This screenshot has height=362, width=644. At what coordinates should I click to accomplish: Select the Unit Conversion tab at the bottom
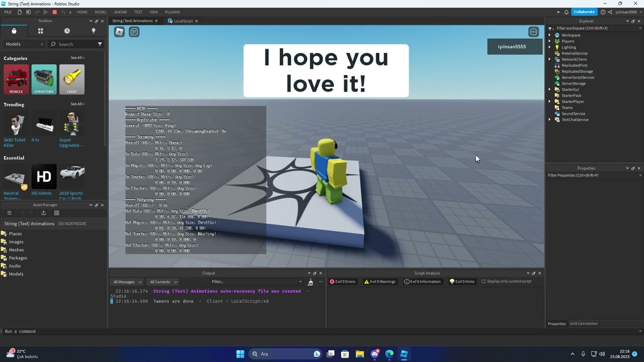584,324
